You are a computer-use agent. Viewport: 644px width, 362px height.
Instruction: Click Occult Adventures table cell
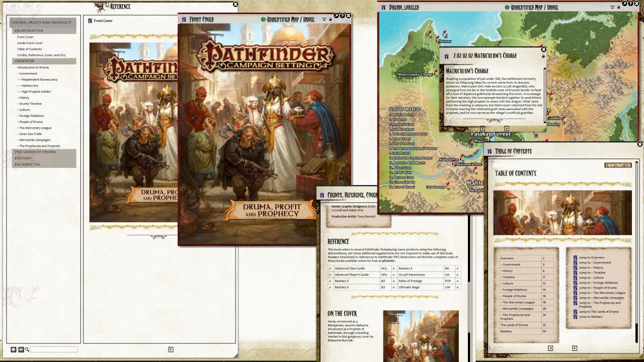click(x=420, y=275)
